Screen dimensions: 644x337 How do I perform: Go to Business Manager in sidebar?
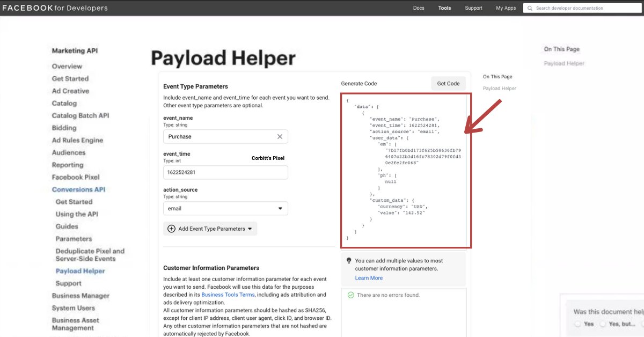[x=80, y=296]
